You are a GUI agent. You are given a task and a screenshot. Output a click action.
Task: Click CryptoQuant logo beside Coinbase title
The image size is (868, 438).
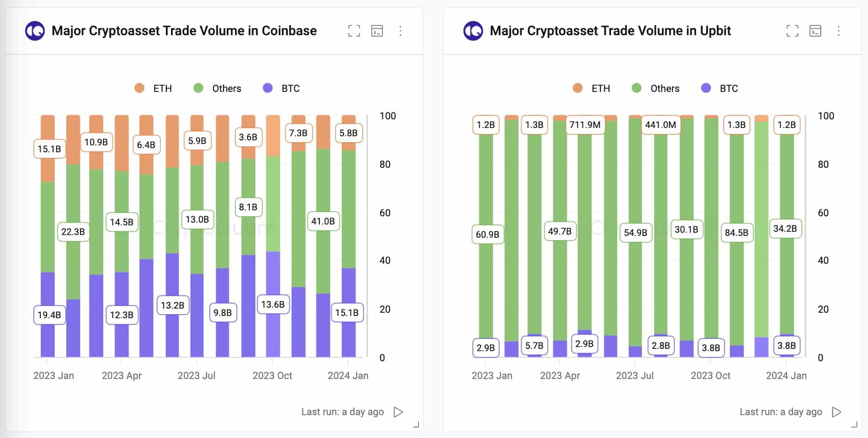coord(35,31)
